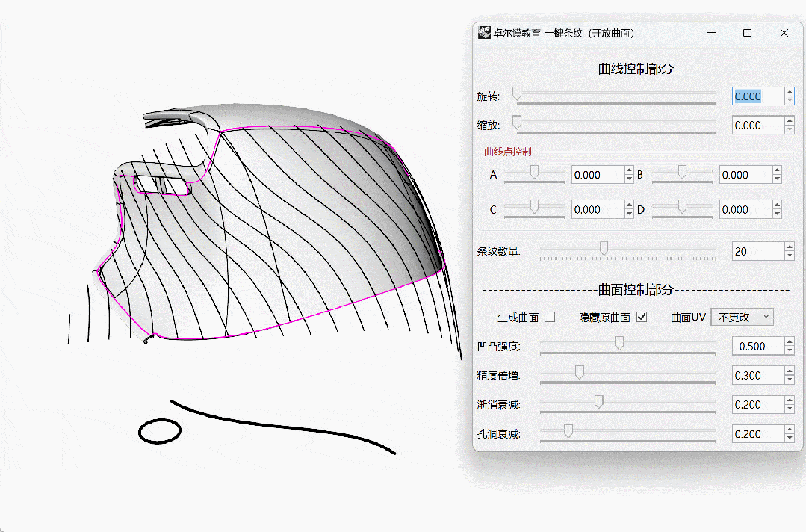Increase rotation value with up arrow
This screenshot has width=806, height=532.
[790, 92]
